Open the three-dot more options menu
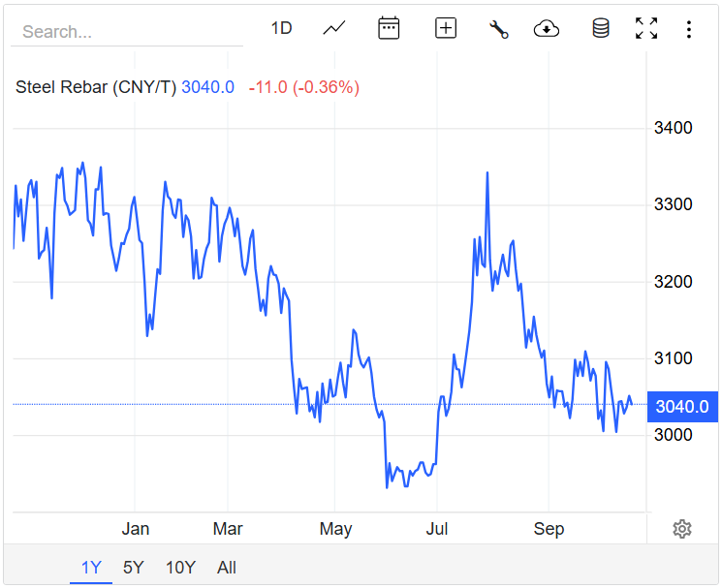 [689, 29]
